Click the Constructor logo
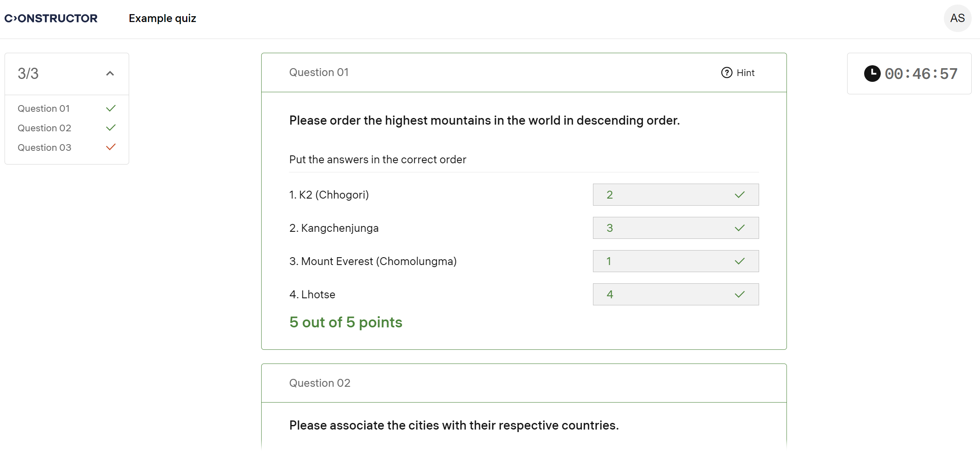This screenshot has width=980, height=452. pos(51,18)
